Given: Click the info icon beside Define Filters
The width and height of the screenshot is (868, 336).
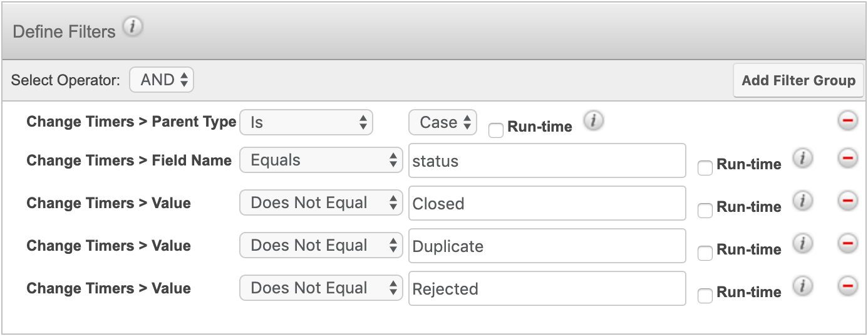Looking at the screenshot, I should pyautogui.click(x=133, y=28).
